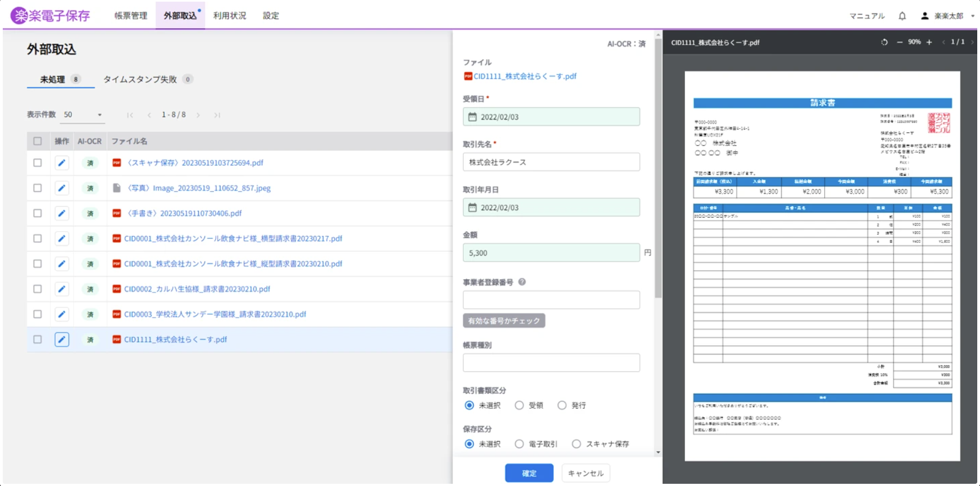
Task: Rotate the PDF preview
Action: (884, 42)
